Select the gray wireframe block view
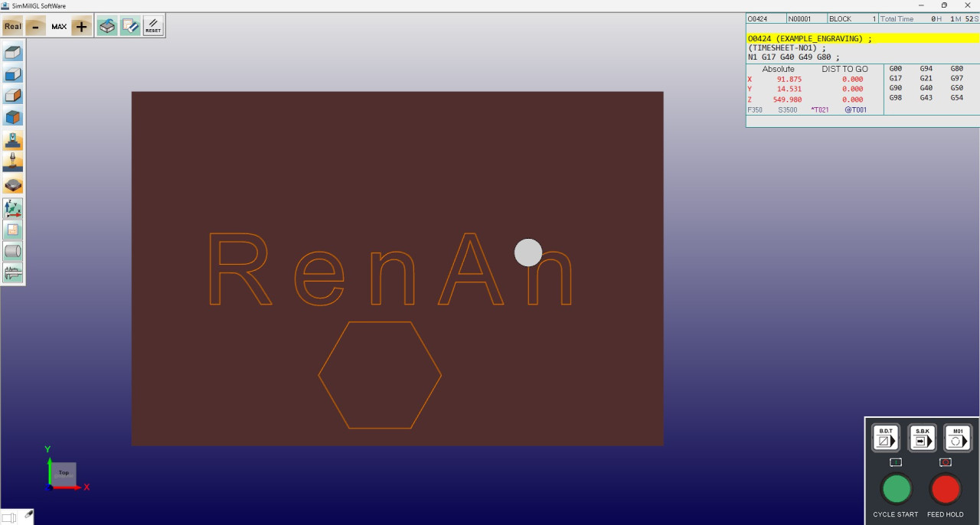The width and height of the screenshot is (980, 525). coord(13,53)
